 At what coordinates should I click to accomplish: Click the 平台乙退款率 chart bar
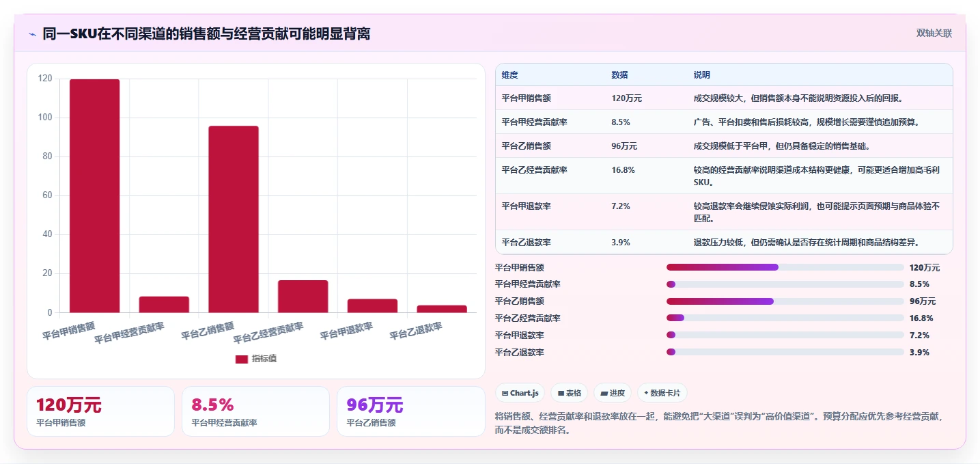[442, 309]
